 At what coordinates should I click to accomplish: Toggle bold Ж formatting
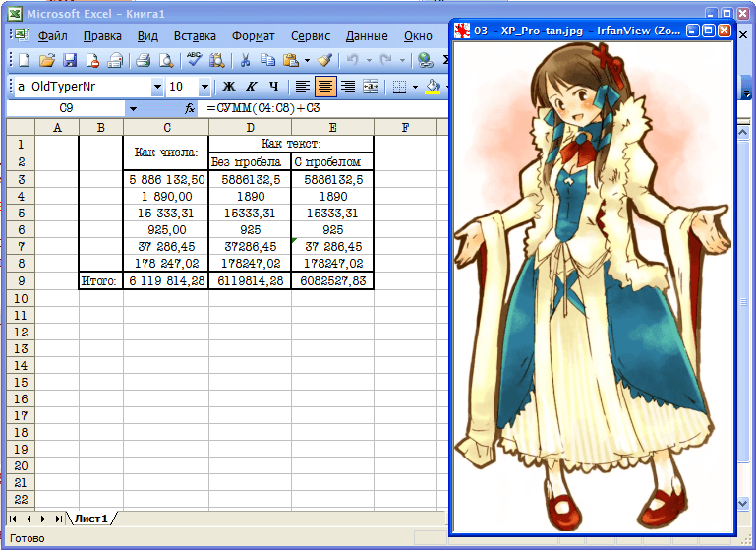coord(229,87)
